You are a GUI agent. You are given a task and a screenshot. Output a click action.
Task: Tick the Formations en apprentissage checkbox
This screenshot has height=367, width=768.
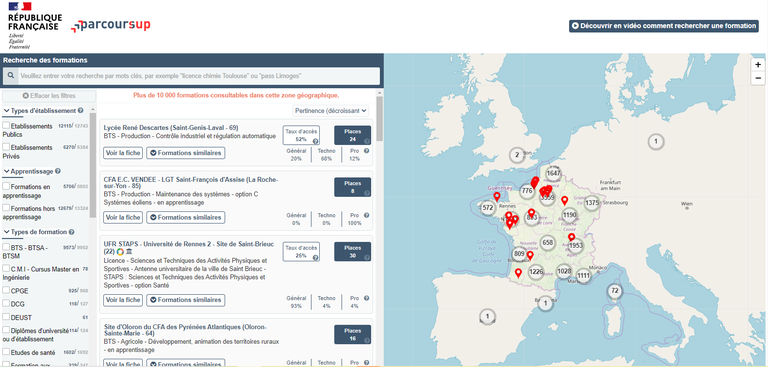point(6,186)
